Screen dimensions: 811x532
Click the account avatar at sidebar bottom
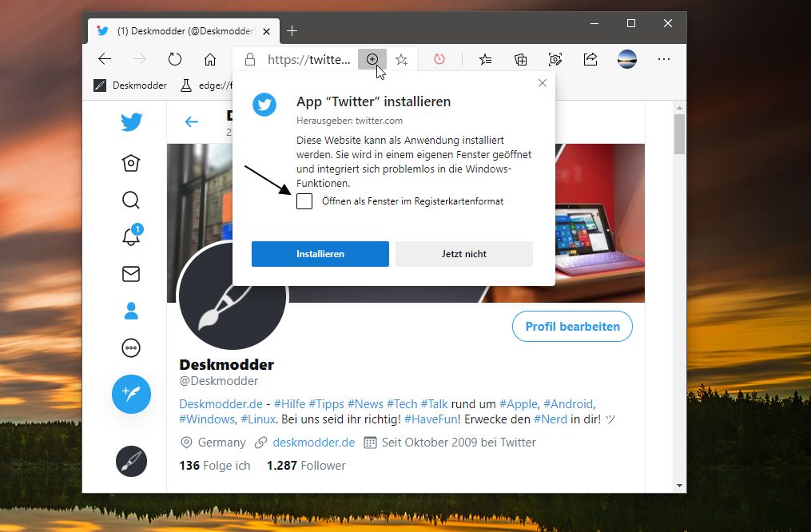pyautogui.click(x=131, y=461)
